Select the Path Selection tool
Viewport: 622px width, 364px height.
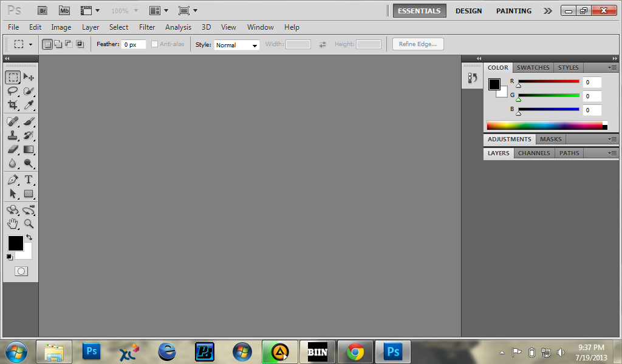(13, 194)
